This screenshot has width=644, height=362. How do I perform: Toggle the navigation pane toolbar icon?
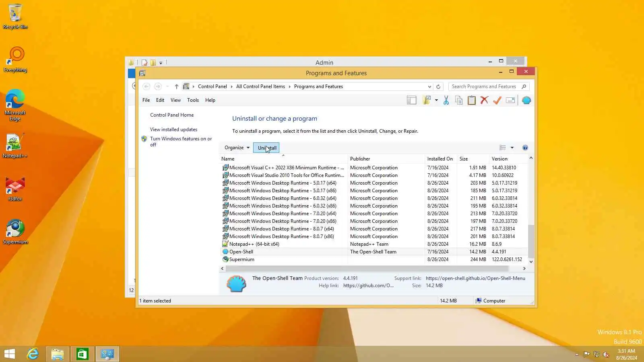(411, 100)
